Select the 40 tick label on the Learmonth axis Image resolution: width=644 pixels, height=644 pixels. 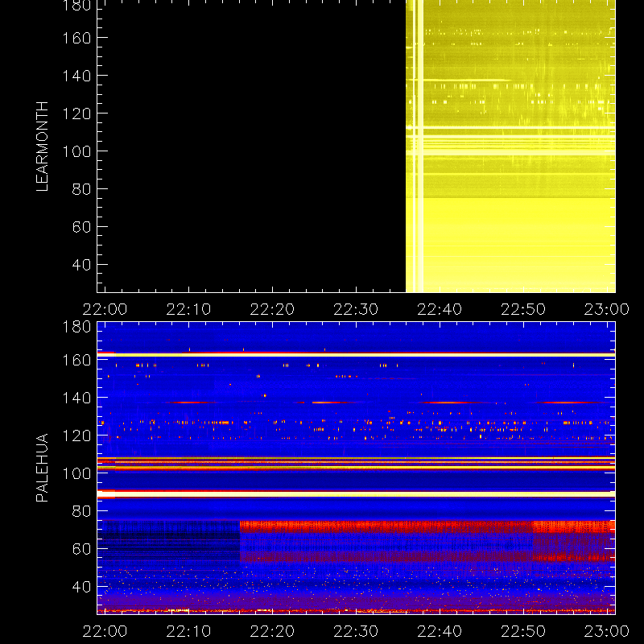[x=81, y=265]
